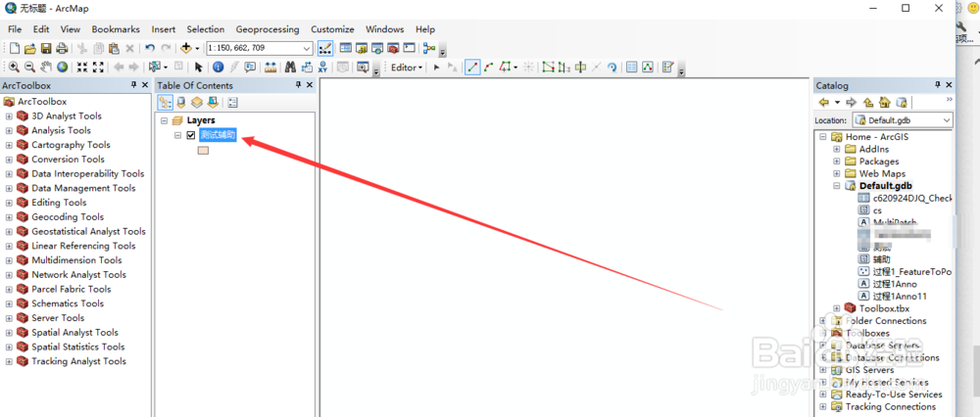The image size is (980, 417).
Task: Open the Geoprocessing menu
Action: (x=268, y=29)
